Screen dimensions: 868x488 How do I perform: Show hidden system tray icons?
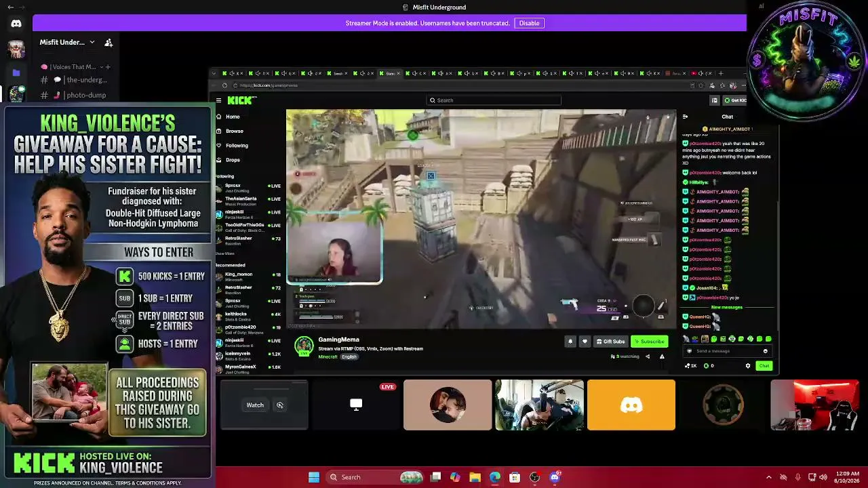click(768, 477)
